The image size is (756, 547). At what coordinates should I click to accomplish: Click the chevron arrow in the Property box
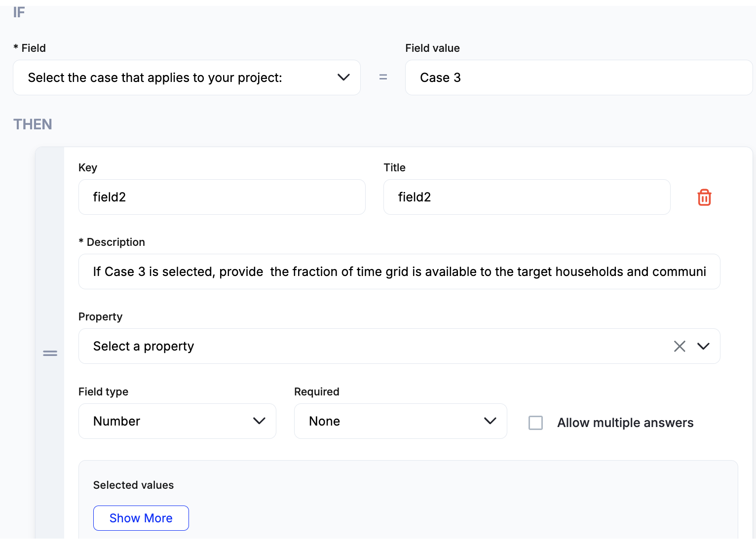(x=703, y=347)
